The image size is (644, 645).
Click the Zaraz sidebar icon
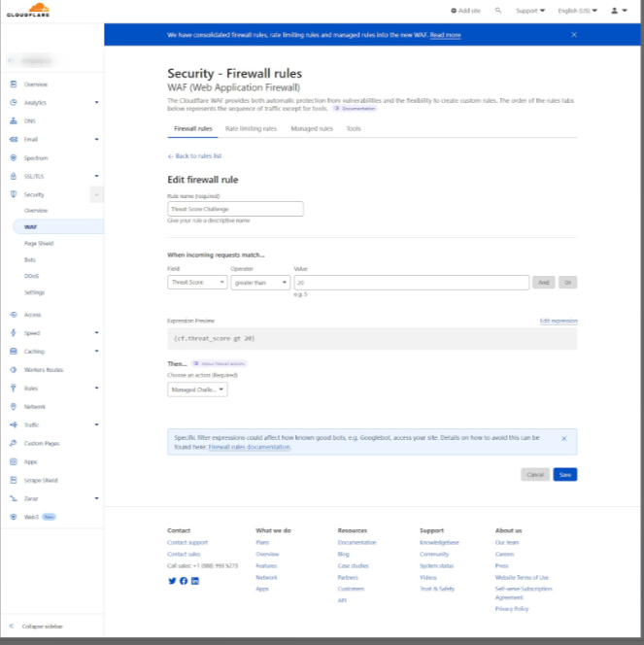click(14, 498)
